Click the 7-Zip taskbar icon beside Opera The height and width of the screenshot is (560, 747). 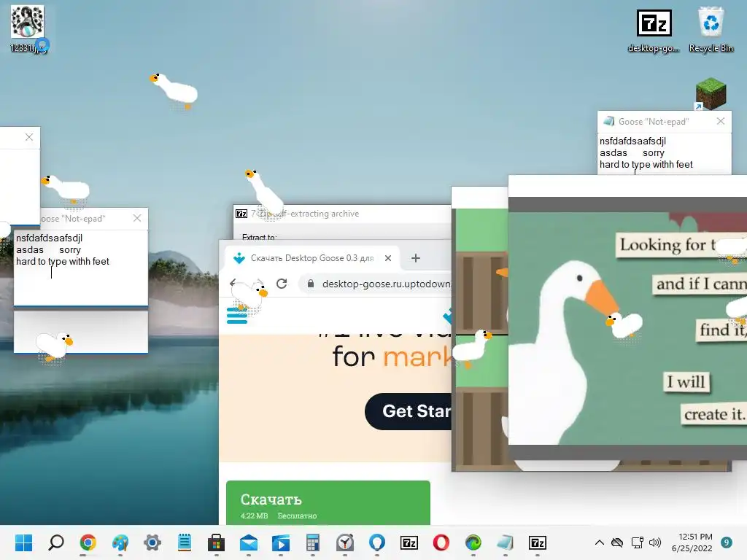409,542
